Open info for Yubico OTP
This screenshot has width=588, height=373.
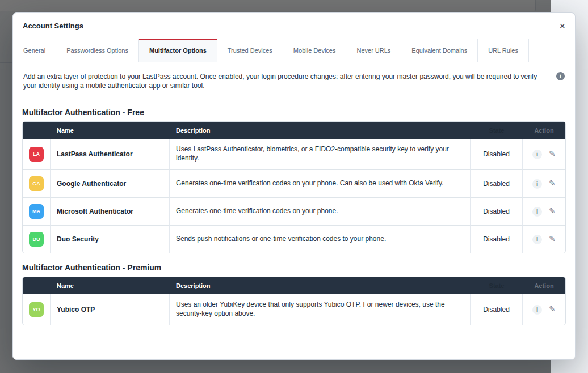(537, 310)
